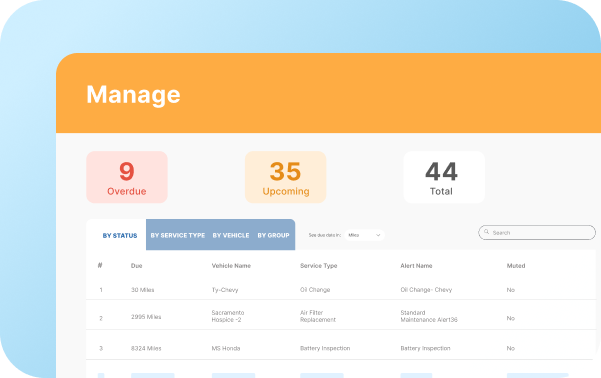Open the By Vehicle tab
This screenshot has width=601, height=378.
click(x=231, y=235)
